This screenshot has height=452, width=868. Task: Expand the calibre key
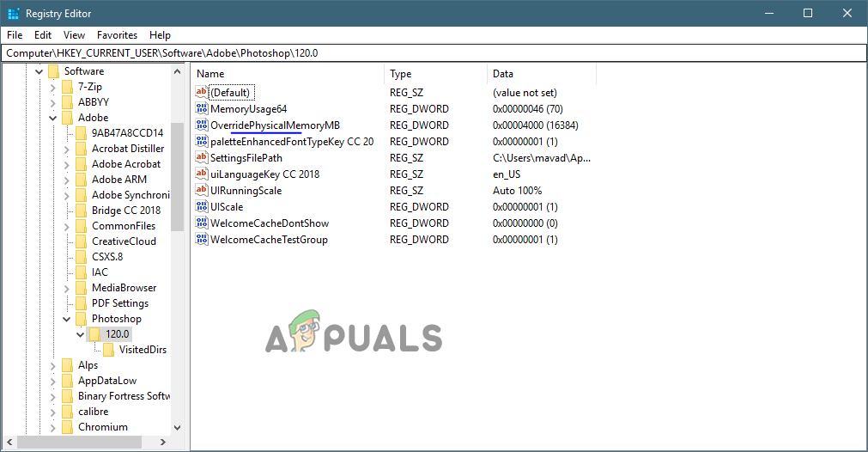coord(52,412)
